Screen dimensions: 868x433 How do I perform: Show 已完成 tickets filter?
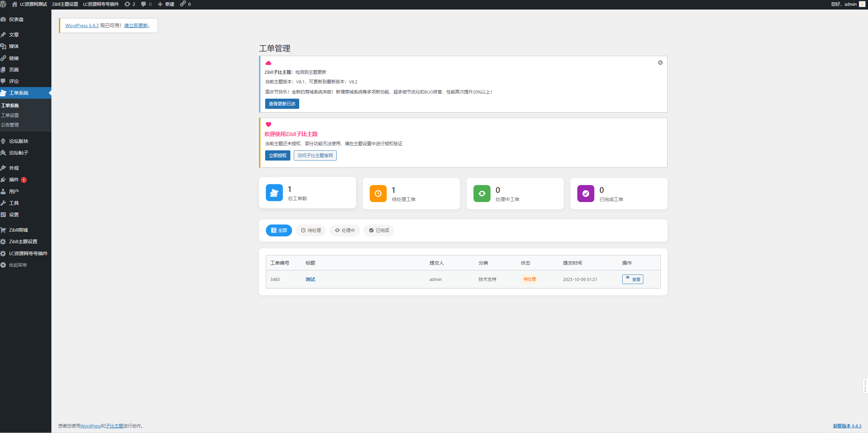[x=379, y=230]
